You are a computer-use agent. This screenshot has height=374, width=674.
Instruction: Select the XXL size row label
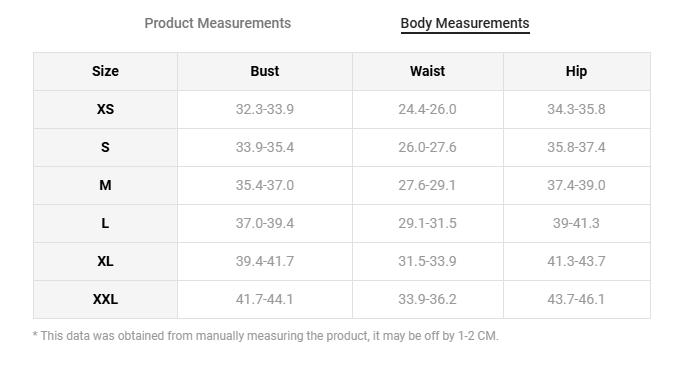pyautogui.click(x=105, y=299)
